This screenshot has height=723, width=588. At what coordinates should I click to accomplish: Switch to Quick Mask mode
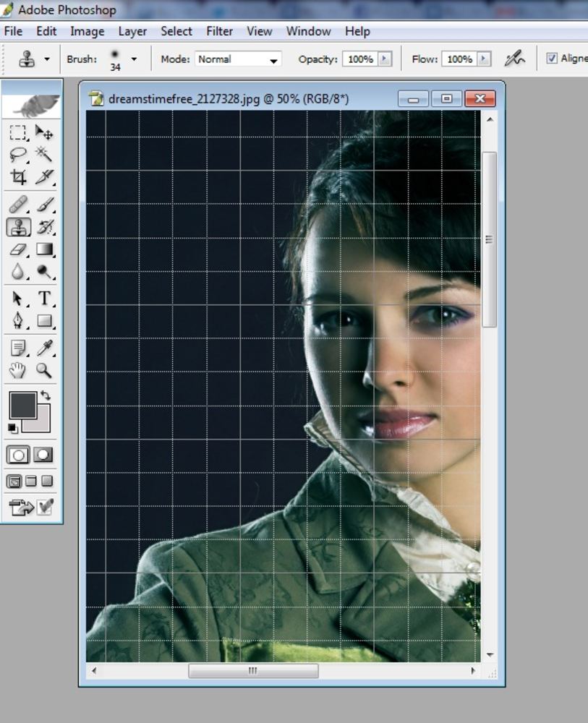pyautogui.click(x=43, y=455)
